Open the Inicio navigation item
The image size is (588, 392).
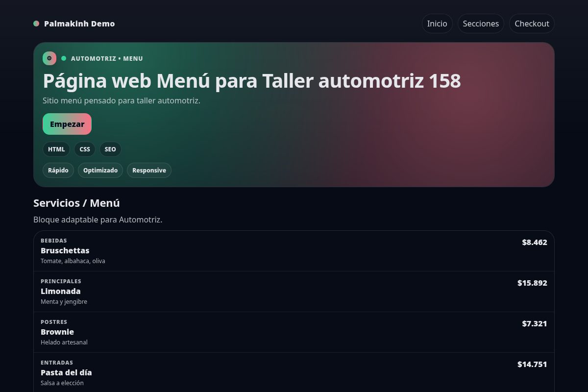pos(437,24)
